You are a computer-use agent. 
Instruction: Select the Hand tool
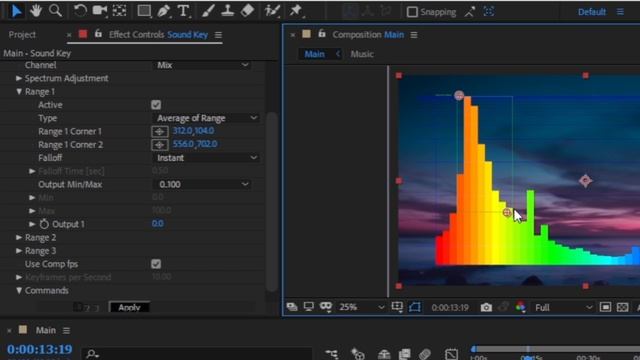click(36, 11)
